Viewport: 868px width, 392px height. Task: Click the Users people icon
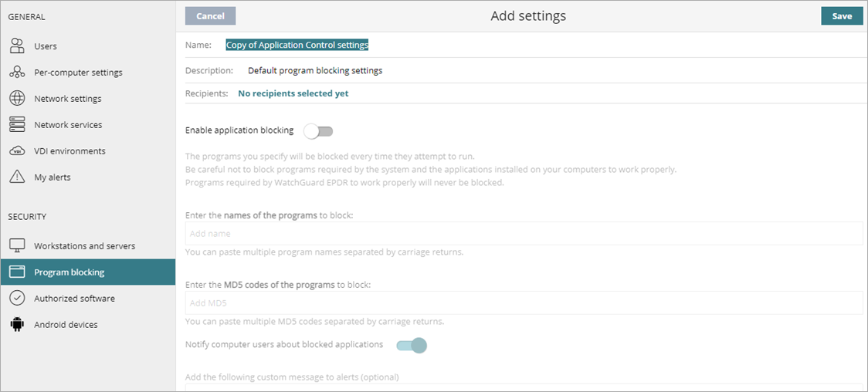[x=18, y=46]
